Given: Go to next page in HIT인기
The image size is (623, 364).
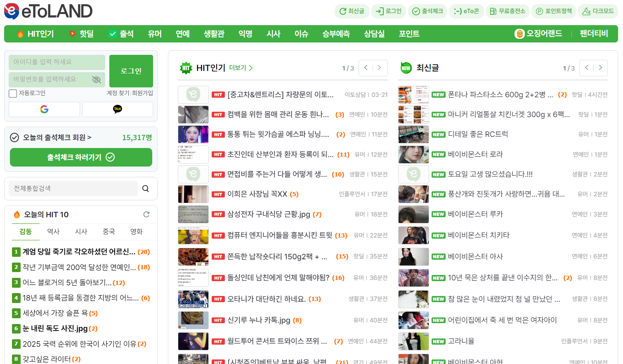Looking at the screenshot, I should click(380, 68).
